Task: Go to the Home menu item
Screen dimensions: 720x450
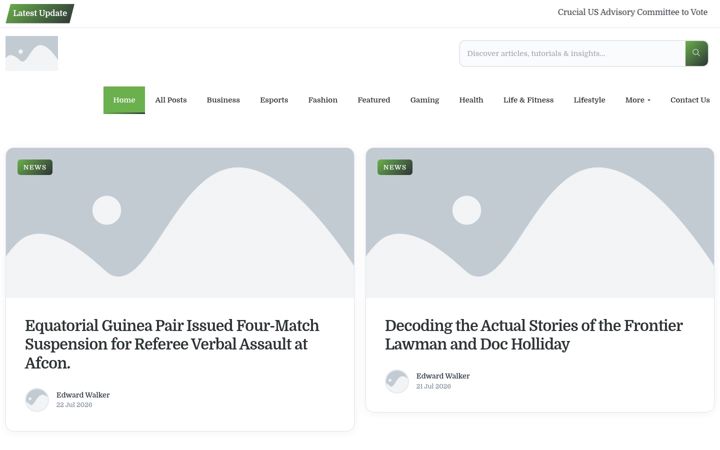Action: 124,100
